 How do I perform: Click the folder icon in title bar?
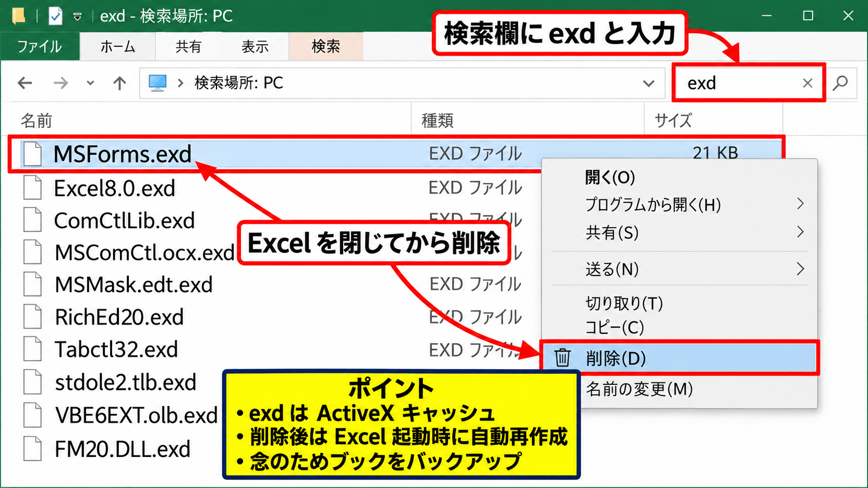click(x=18, y=16)
